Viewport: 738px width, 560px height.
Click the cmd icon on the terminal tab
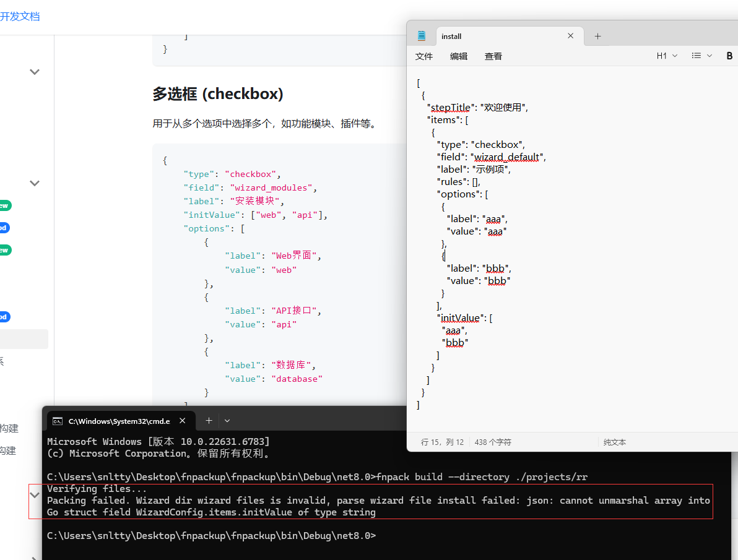(x=58, y=421)
